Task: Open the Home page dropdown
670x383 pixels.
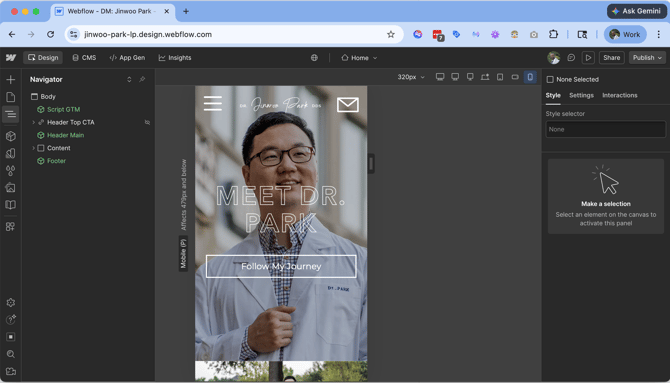Action: click(x=359, y=58)
